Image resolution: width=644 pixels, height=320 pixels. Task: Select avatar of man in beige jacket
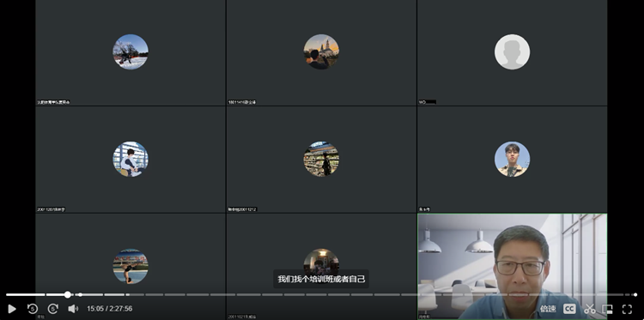(x=512, y=159)
